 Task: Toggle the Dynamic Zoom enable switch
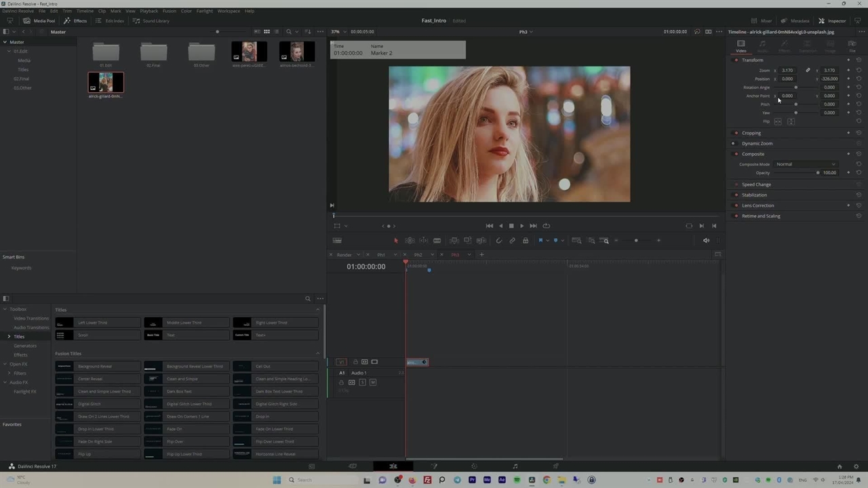[733, 144]
